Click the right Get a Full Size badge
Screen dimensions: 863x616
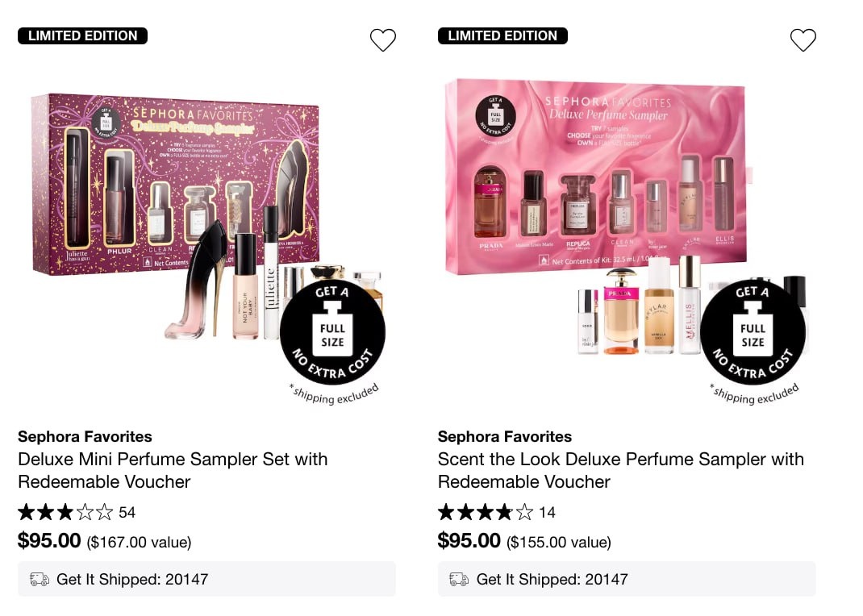(x=753, y=332)
